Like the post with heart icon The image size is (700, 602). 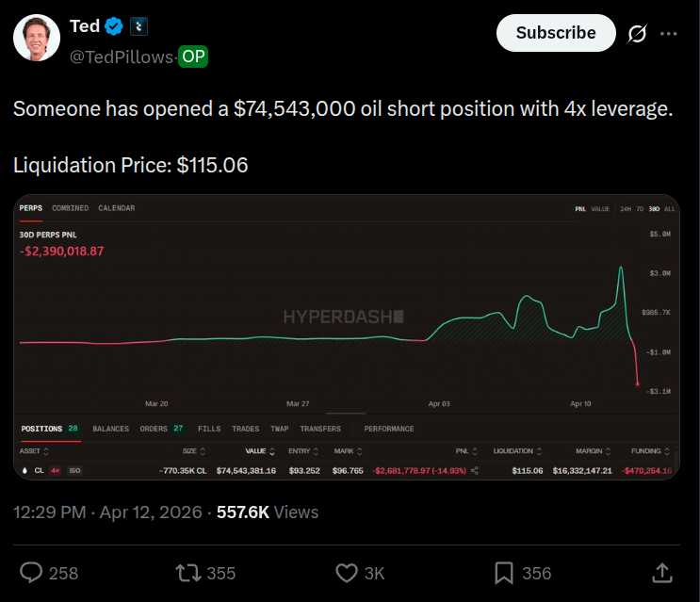(x=347, y=572)
